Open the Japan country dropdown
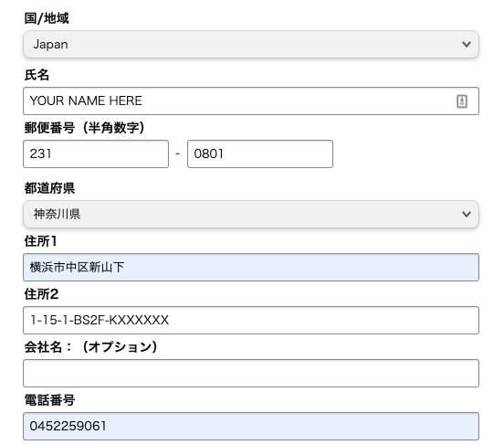This screenshot has width=504, height=445. pyautogui.click(x=251, y=45)
